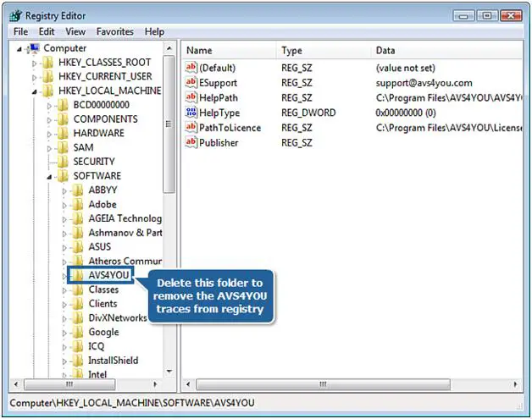Open the Help menu
Image resolution: width=532 pixels, height=419 pixels.
154,31
